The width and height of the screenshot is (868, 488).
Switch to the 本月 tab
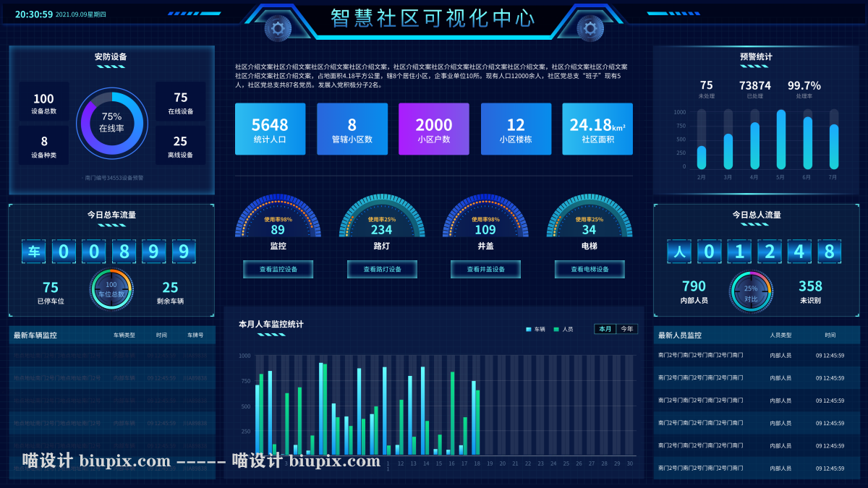[x=605, y=329]
